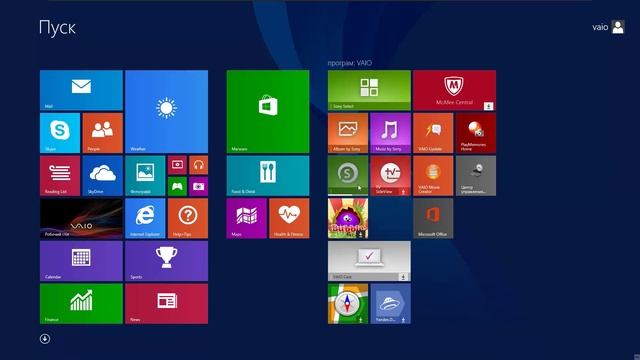Open the gray control center tile

coord(476,176)
